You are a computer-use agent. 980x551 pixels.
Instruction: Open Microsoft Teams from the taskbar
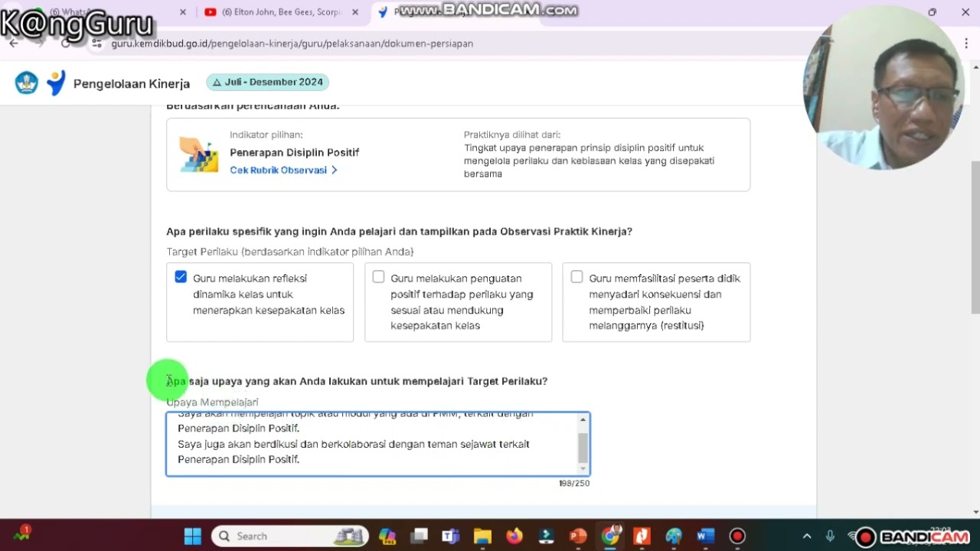[x=450, y=536]
